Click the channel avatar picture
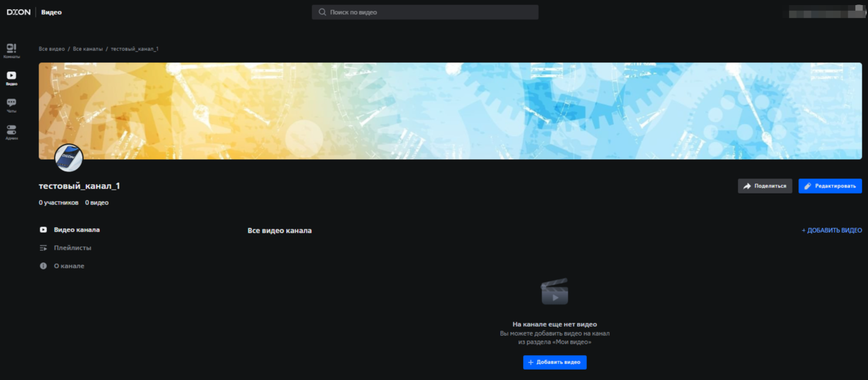Viewport: 868px width, 380px height. (69, 157)
